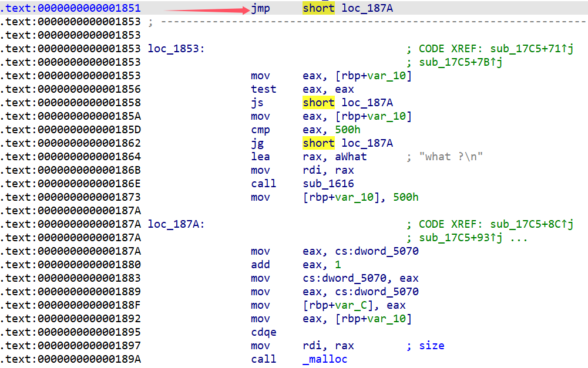Click the _malloc call target

coord(325,359)
